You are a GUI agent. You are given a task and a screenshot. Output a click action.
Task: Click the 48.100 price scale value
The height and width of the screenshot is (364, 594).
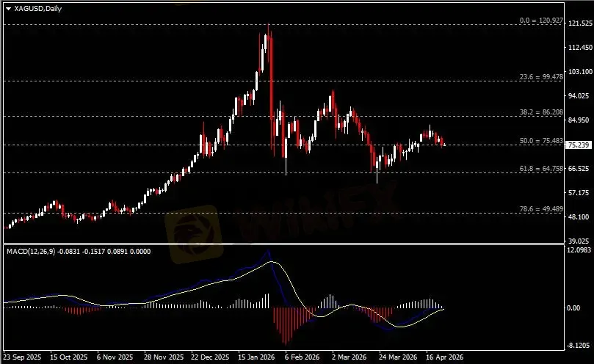[579, 217]
